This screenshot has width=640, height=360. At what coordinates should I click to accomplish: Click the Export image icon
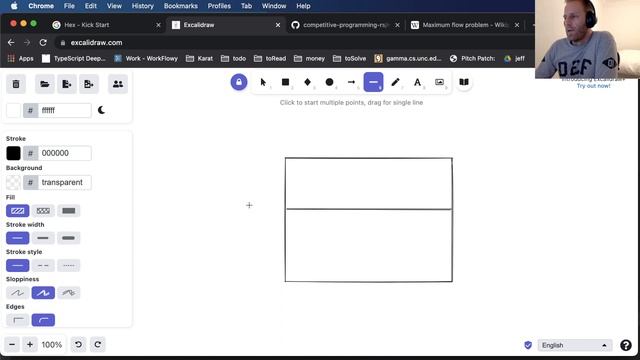89,84
